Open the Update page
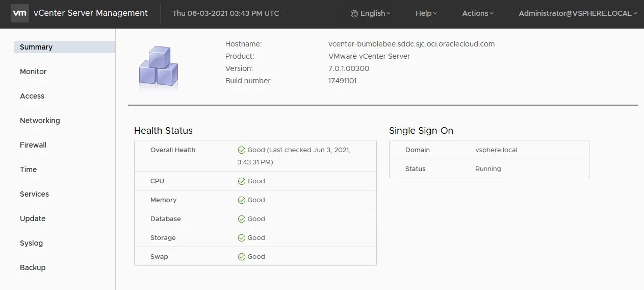Screen dimensions: 644x290 33,219
